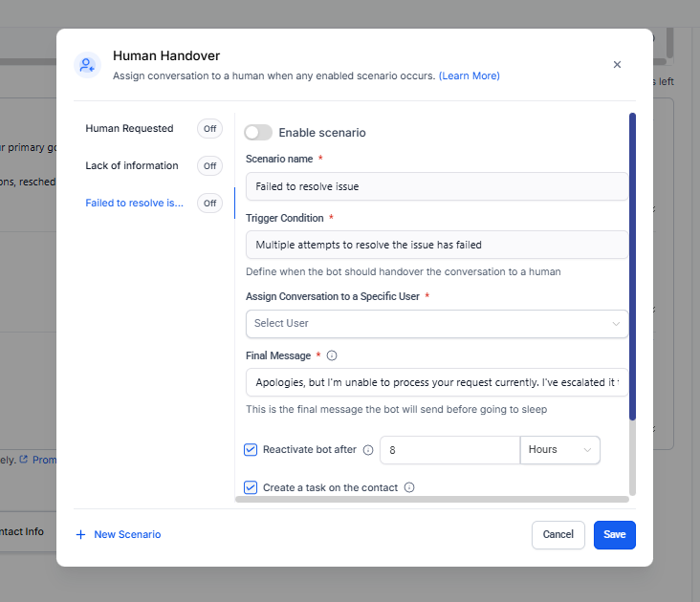Image resolution: width=700 pixels, height=602 pixels.
Task: Switch the Failed to resolve issue toggle
Action: pos(209,203)
